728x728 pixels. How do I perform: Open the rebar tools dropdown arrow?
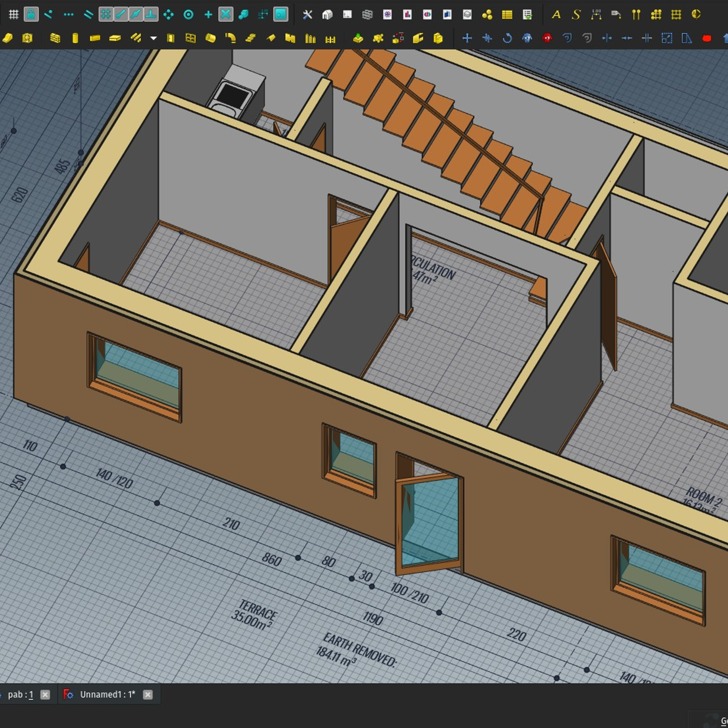[153, 38]
